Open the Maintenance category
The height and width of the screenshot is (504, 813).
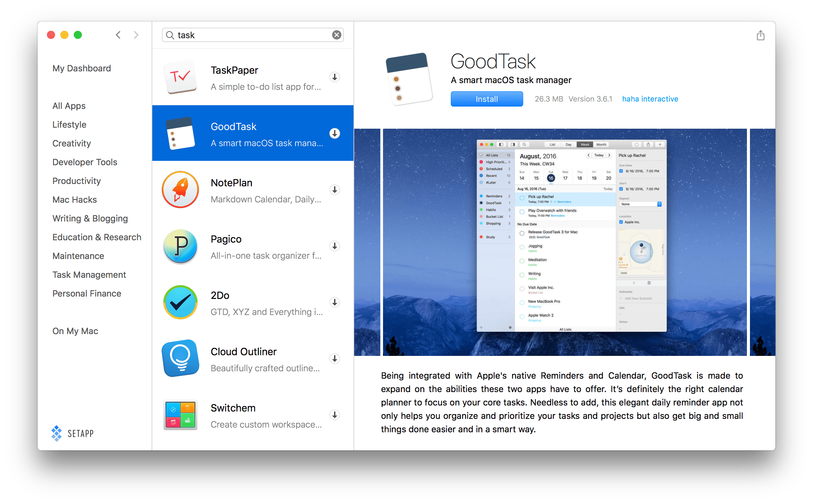(x=78, y=256)
